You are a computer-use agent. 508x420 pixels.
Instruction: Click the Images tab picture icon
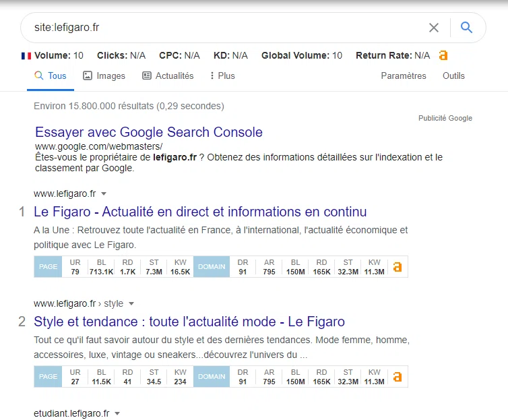(88, 76)
